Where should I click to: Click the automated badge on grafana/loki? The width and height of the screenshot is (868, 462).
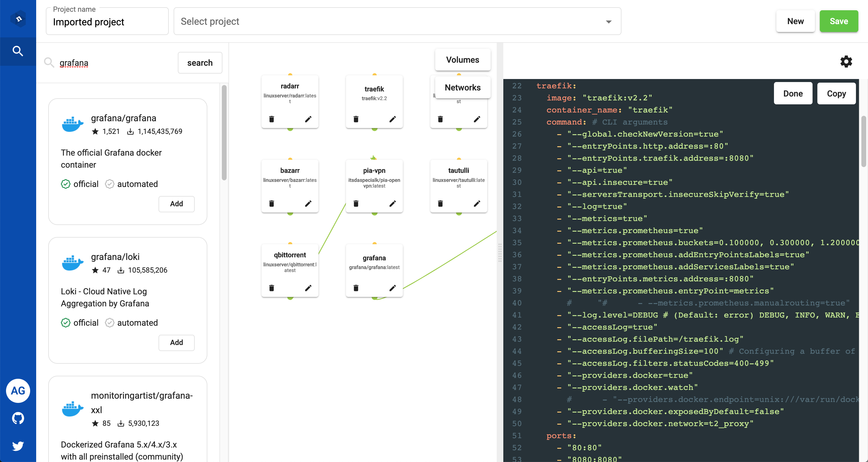pos(131,323)
